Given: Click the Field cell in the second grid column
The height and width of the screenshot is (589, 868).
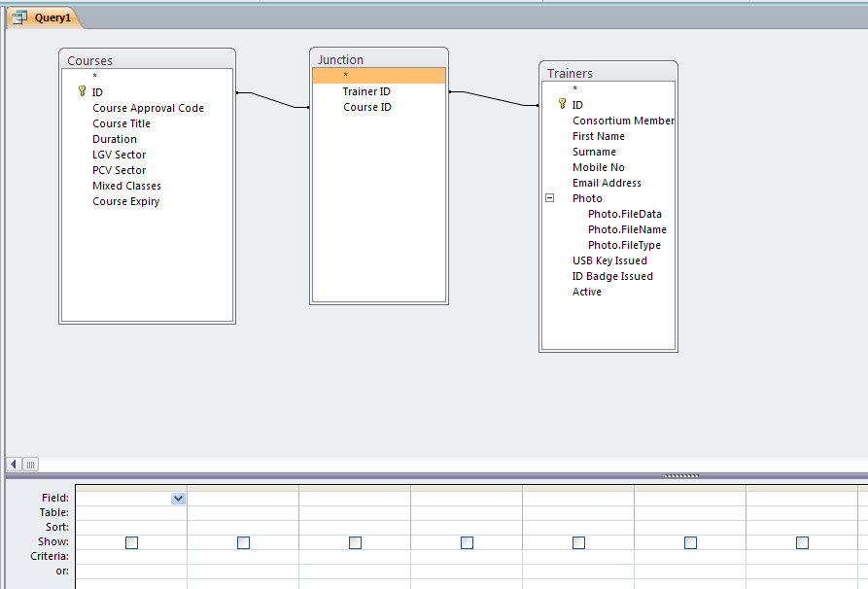Looking at the screenshot, I should [x=243, y=499].
